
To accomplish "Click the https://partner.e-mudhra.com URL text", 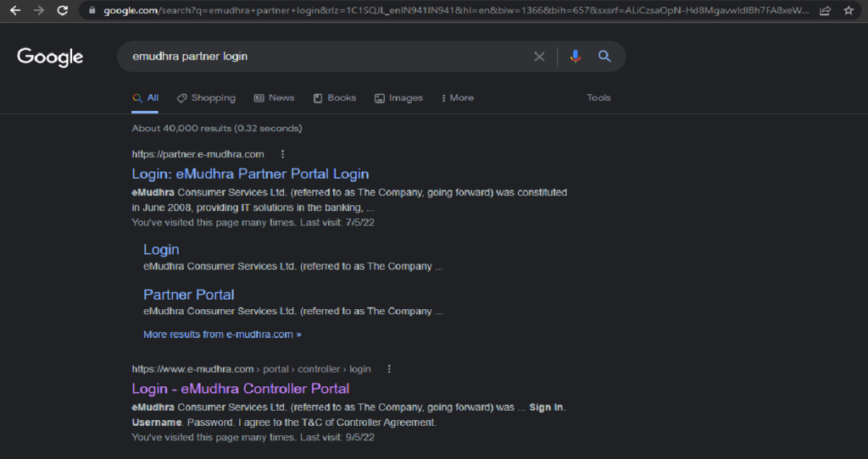I will click(198, 154).
